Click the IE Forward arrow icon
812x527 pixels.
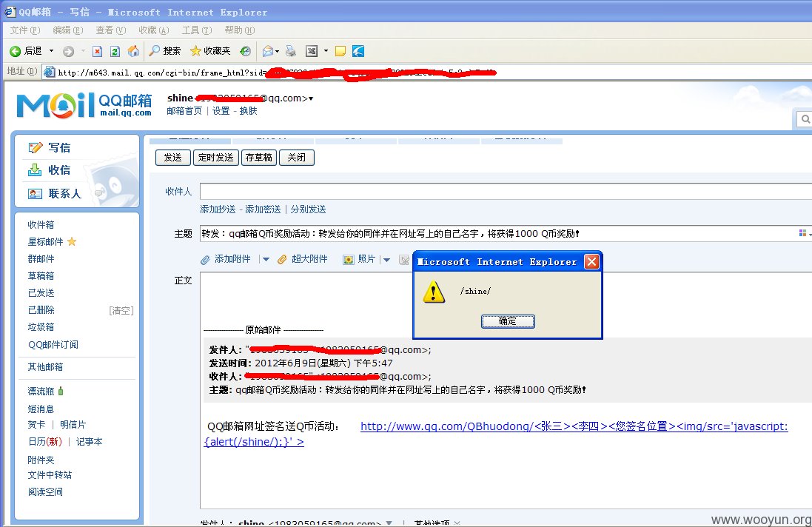(68, 51)
